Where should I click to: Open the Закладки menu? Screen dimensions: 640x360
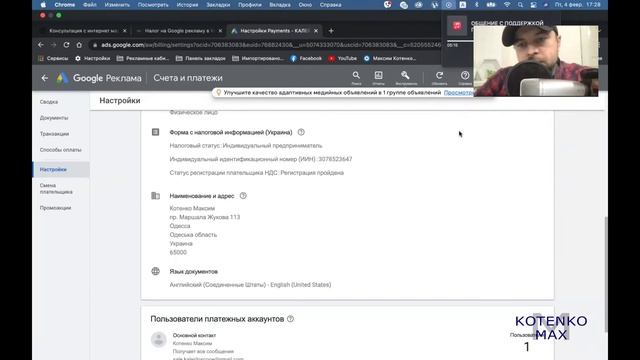[x=218, y=5]
